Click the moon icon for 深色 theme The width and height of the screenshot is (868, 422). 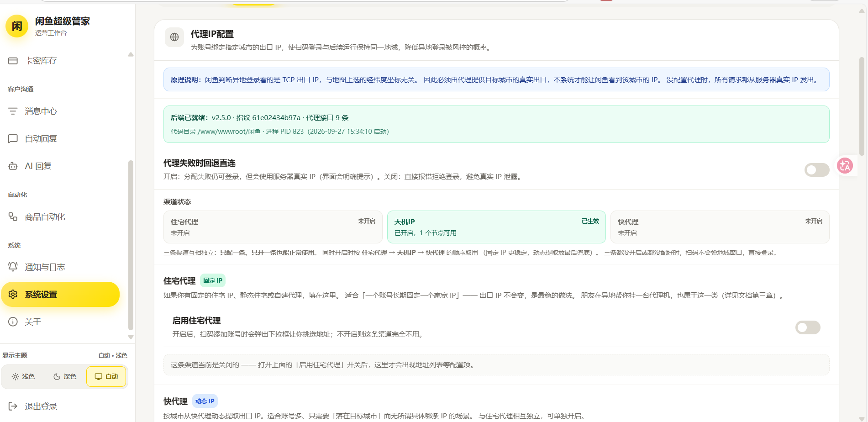(x=57, y=377)
